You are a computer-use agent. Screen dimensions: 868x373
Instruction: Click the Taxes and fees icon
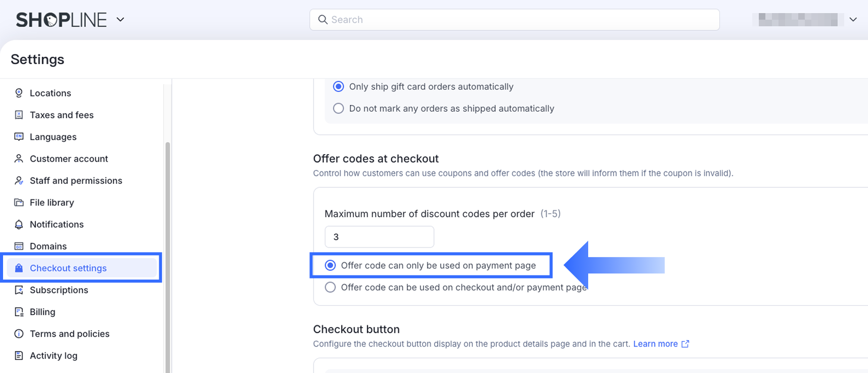tap(19, 115)
